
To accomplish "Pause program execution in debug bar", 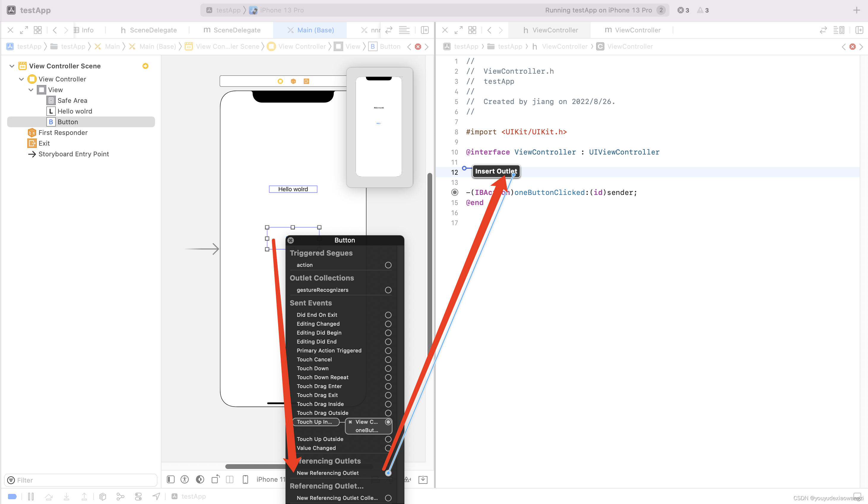I will (x=31, y=496).
